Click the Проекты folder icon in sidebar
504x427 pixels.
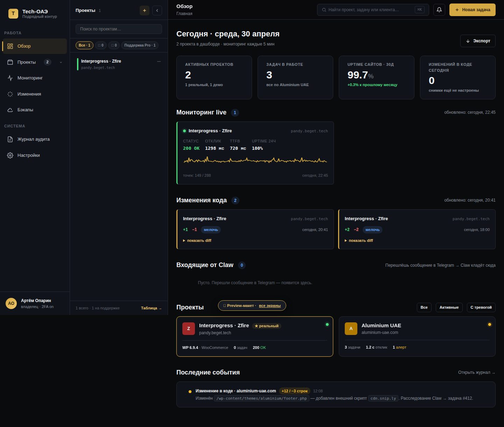(x=10, y=62)
